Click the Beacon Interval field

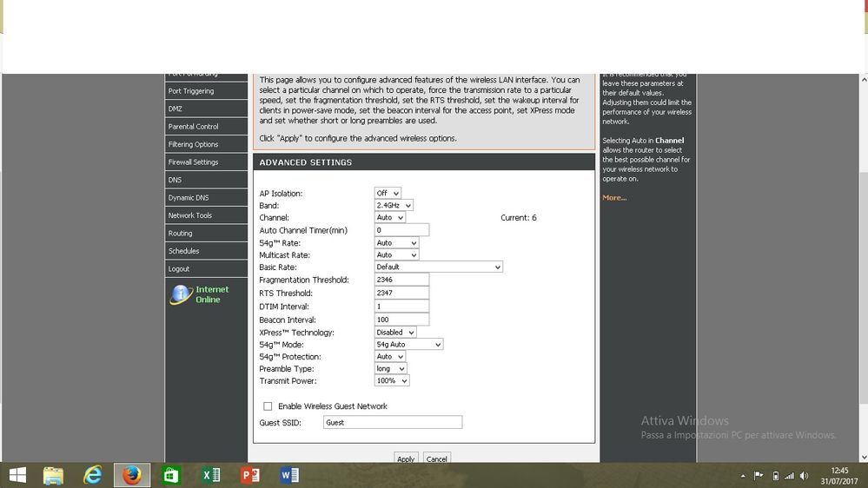tap(401, 320)
